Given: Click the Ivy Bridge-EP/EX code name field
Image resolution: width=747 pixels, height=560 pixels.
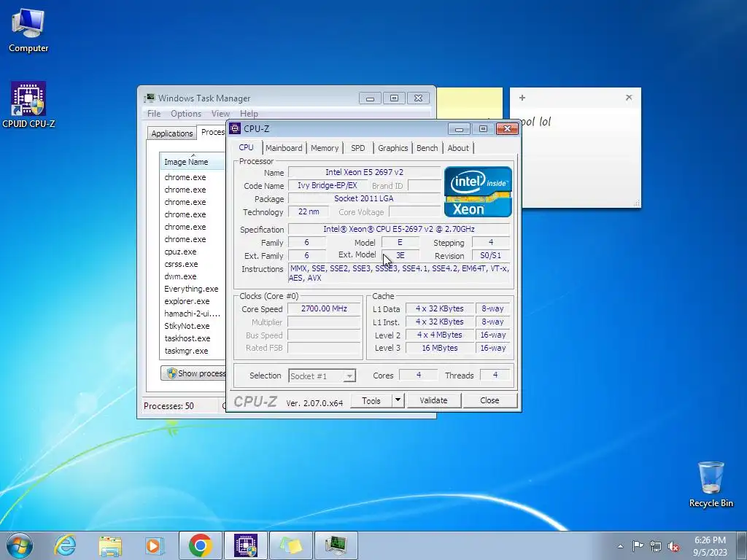Looking at the screenshot, I should [328, 186].
